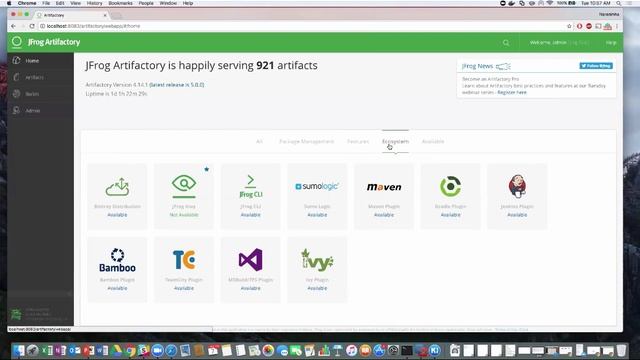Viewport: 640px width, 360px height.
Task: Open the MSBuild/TFS Plugin card
Action: [x=251, y=270]
